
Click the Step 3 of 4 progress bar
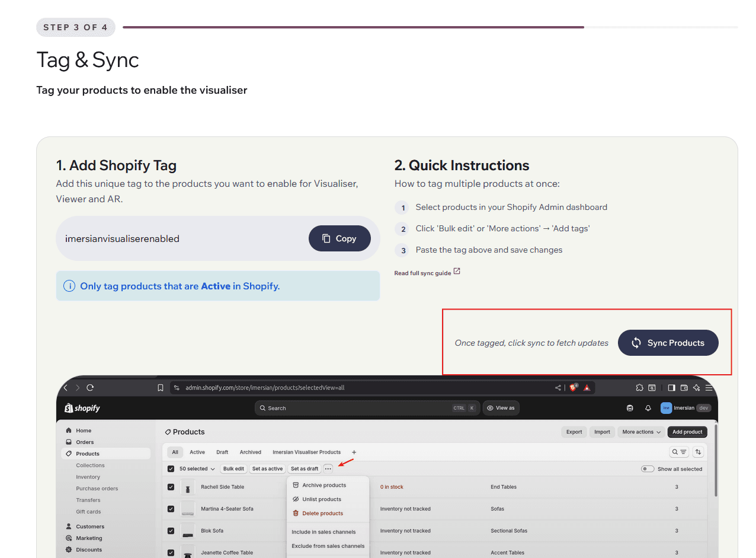pyautogui.click(x=430, y=27)
